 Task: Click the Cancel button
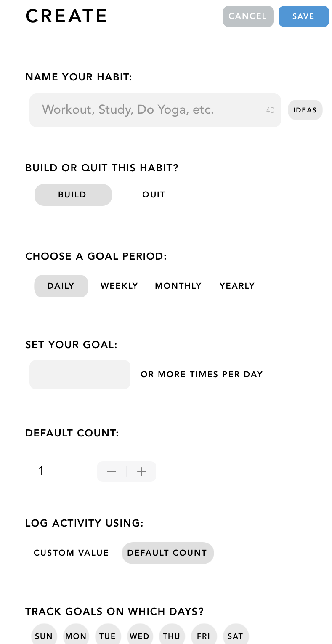click(x=248, y=16)
